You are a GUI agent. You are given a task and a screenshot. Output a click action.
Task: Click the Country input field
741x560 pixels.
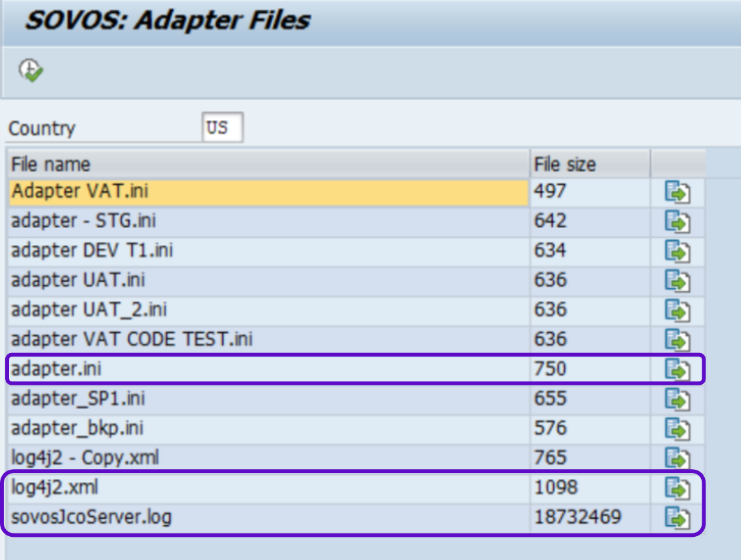point(222,128)
